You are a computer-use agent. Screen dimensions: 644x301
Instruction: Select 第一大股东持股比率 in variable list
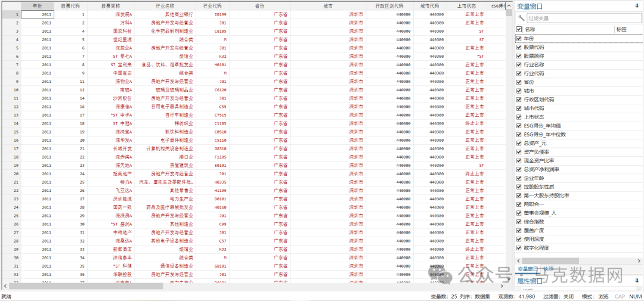[x=546, y=196]
